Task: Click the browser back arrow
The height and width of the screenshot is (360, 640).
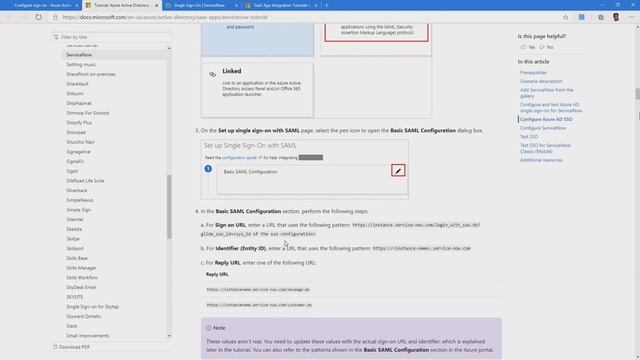Action: click(x=9, y=17)
